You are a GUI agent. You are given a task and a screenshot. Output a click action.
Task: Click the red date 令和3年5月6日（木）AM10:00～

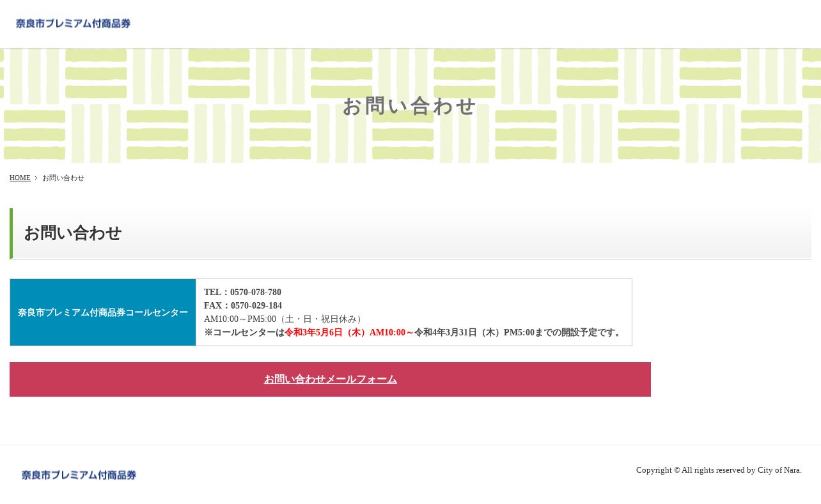click(349, 332)
